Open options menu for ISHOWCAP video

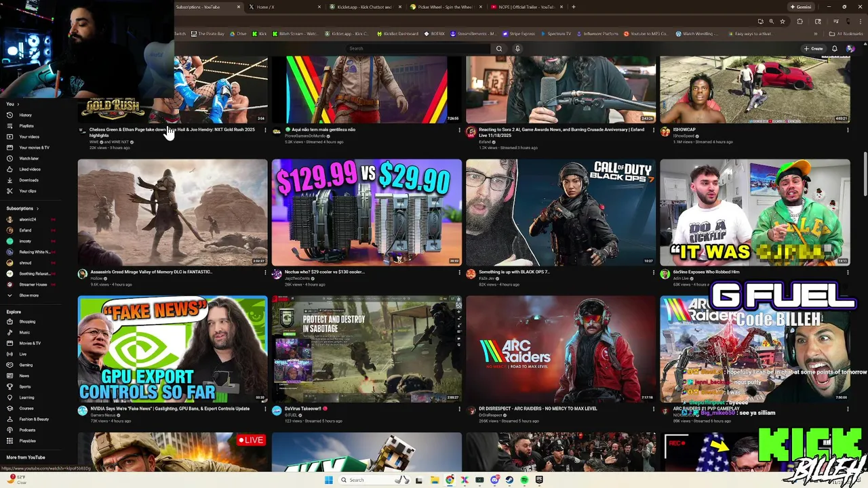coord(847,130)
